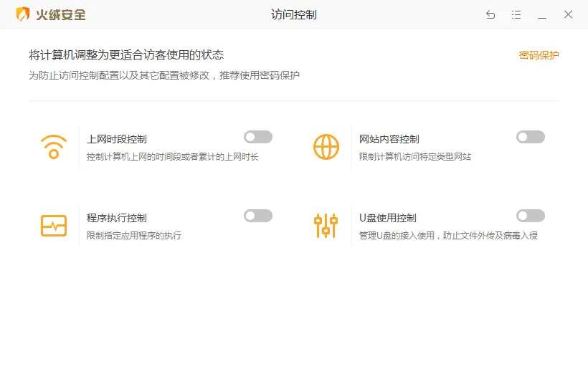This screenshot has width=588, height=387.
Task: Click the 访问控制 window title
Action: point(294,14)
